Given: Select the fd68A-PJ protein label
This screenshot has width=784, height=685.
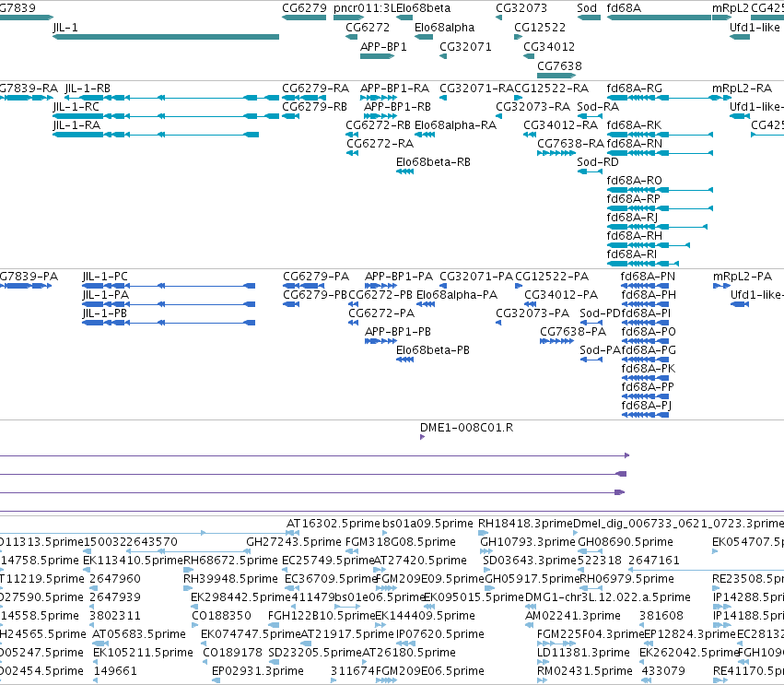Looking at the screenshot, I should pyautogui.click(x=647, y=406).
